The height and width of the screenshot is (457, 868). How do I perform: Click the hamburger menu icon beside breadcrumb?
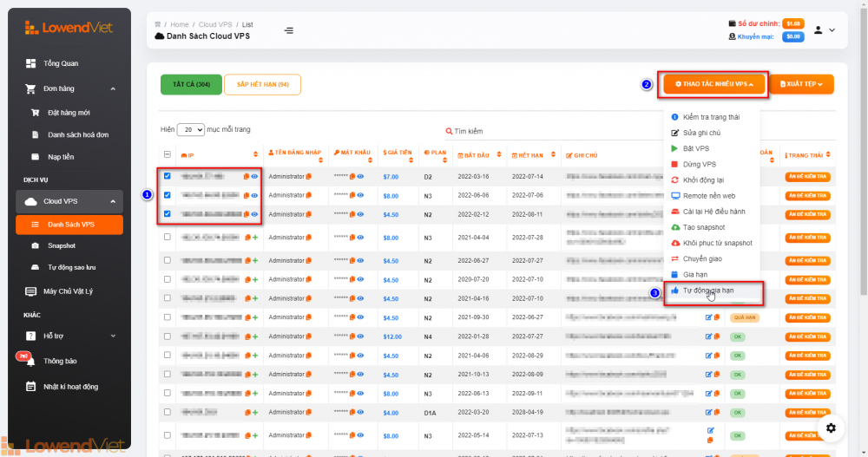tap(289, 31)
